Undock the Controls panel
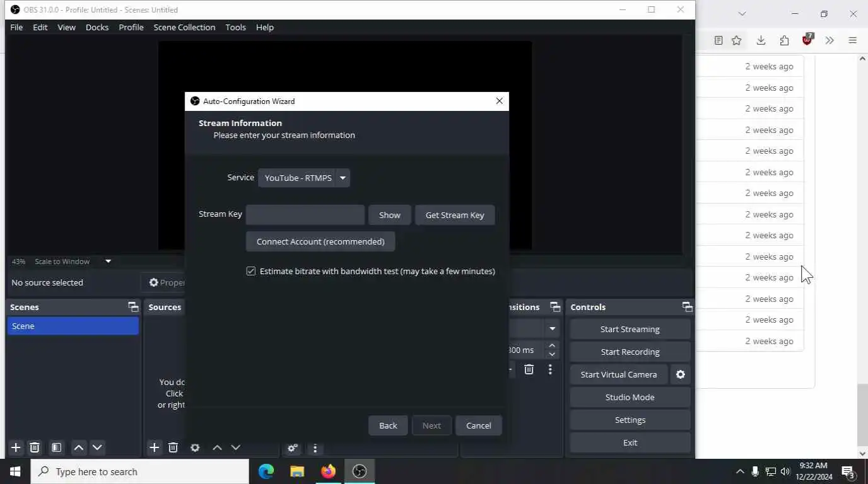 [x=687, y=307]
